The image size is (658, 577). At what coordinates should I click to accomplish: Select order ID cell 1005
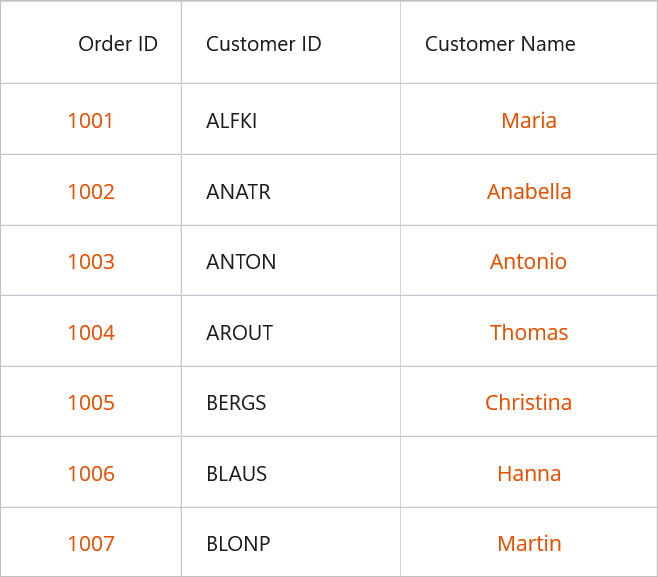pyautogui.click(x=91, y=403)
